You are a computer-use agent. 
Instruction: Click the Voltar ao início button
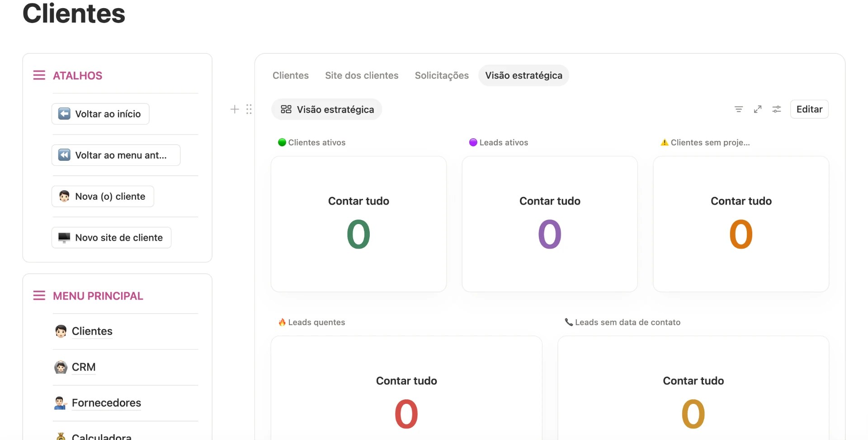(100, 114)
